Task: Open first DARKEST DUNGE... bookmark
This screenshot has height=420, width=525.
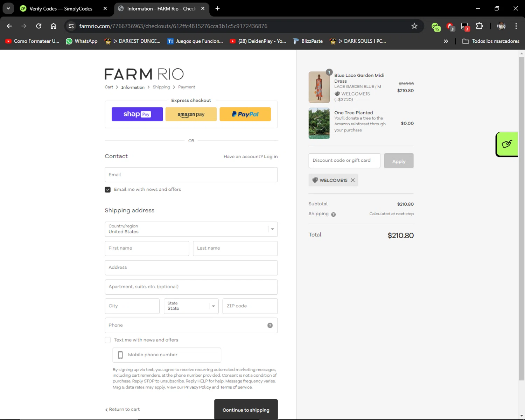Action: pos(132,41)
